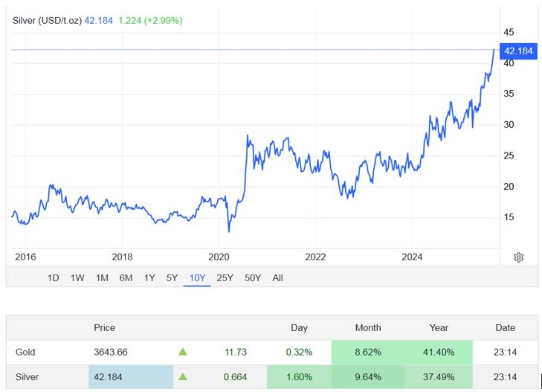
Task: Click the Silver price cell 42.184
Action: [x=131, y=377]
